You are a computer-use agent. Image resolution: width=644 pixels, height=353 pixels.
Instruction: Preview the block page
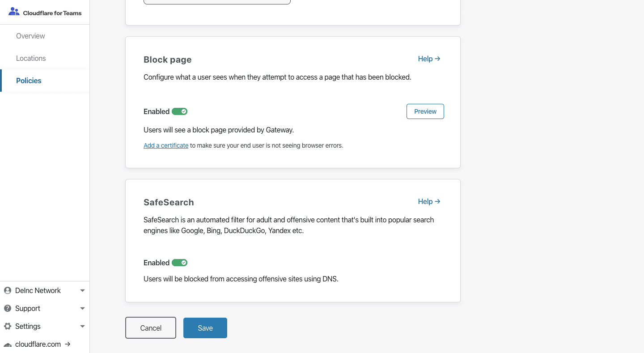(x=425, y=111)
